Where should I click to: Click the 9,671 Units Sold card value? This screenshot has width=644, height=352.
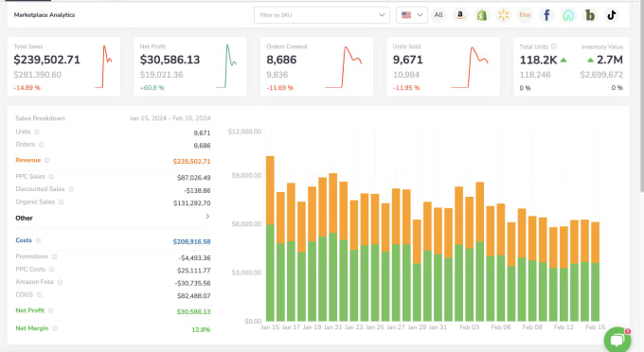coord(408,60)
